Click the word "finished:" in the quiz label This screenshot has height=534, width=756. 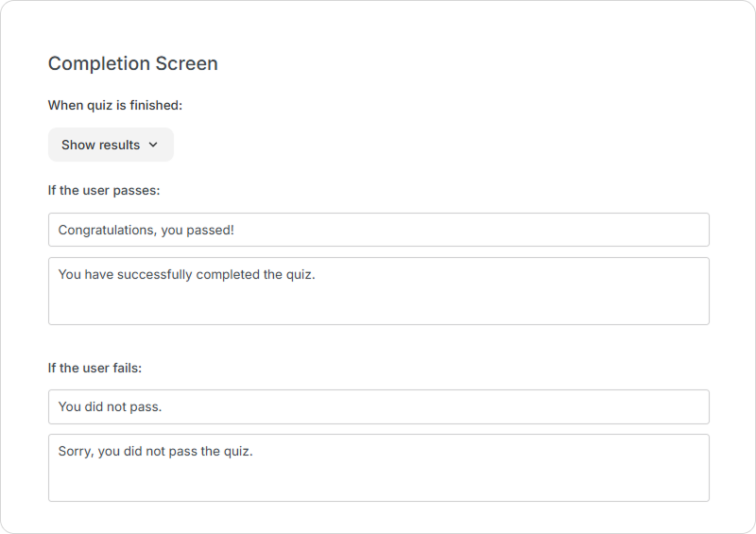[x=154, y=105]
